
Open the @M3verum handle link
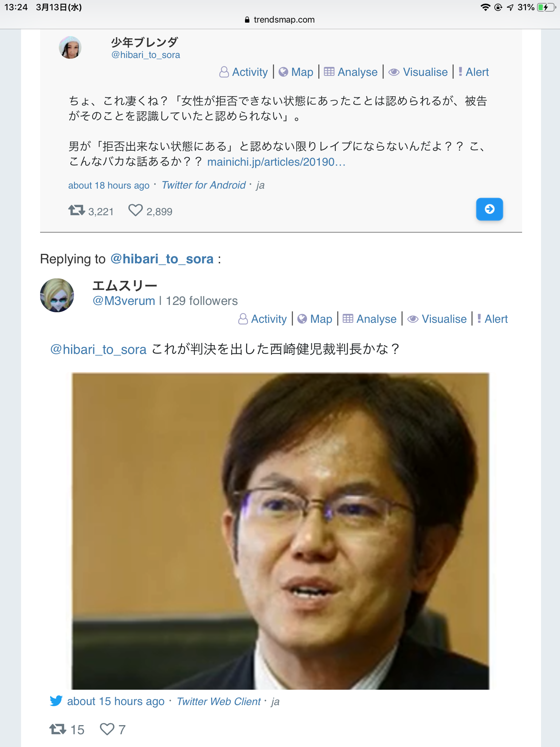click(124, 301)
